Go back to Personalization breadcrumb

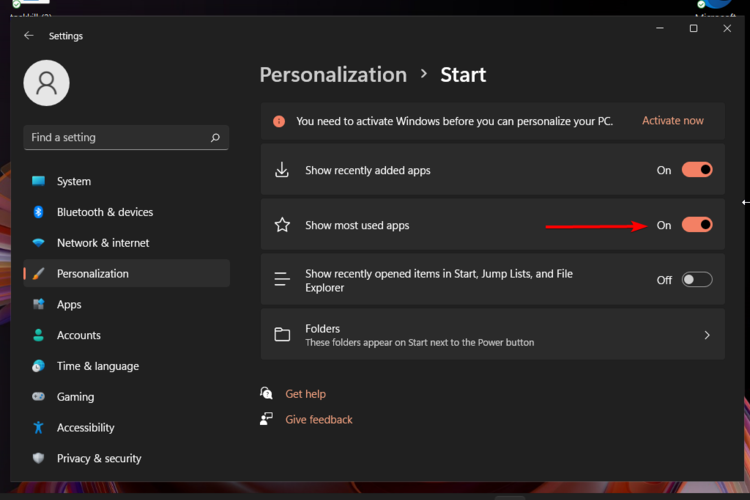333,75
